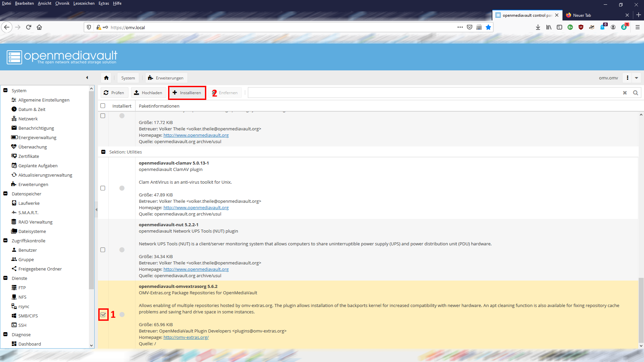Check the topmost partially visible package checkbox
Image resolution: width=644 pixels, height=362 pixels.
[103, 116]
